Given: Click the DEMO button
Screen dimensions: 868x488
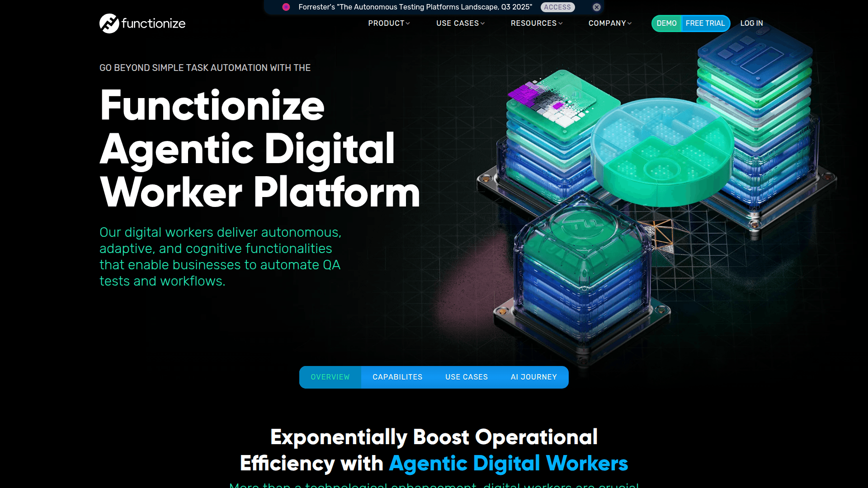Looking at the screenshot, I should 666,23.
